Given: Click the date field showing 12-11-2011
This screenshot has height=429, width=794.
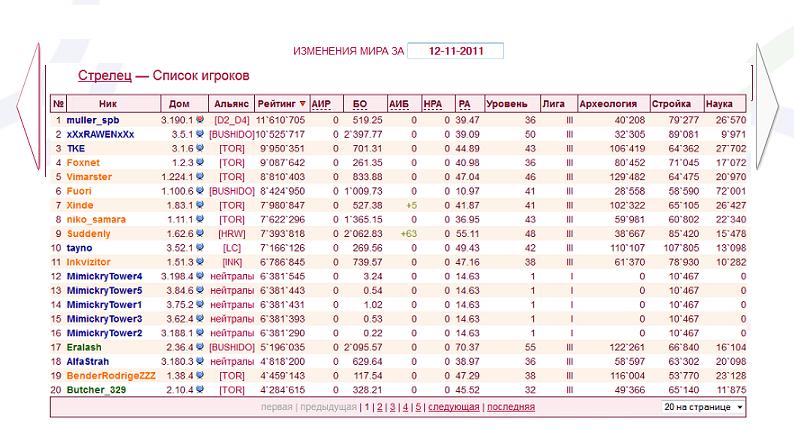Looking at the screenshot, I should click(455, 51).
